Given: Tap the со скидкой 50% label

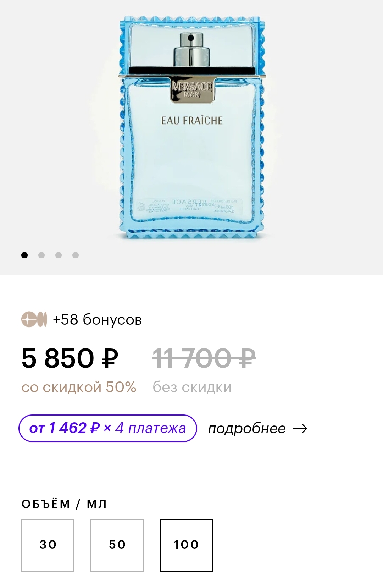Looking at the screenshot, I should pos(79,387).
